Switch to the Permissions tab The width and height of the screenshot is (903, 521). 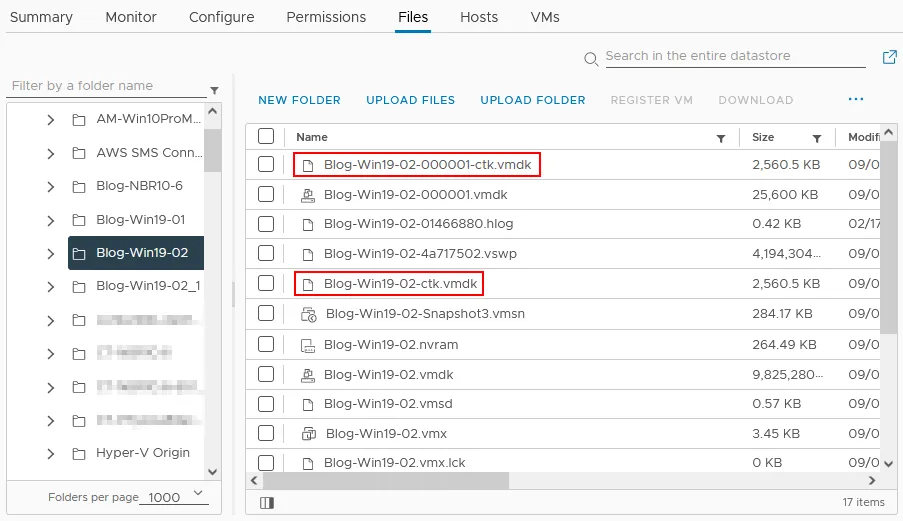click(326, 17)
